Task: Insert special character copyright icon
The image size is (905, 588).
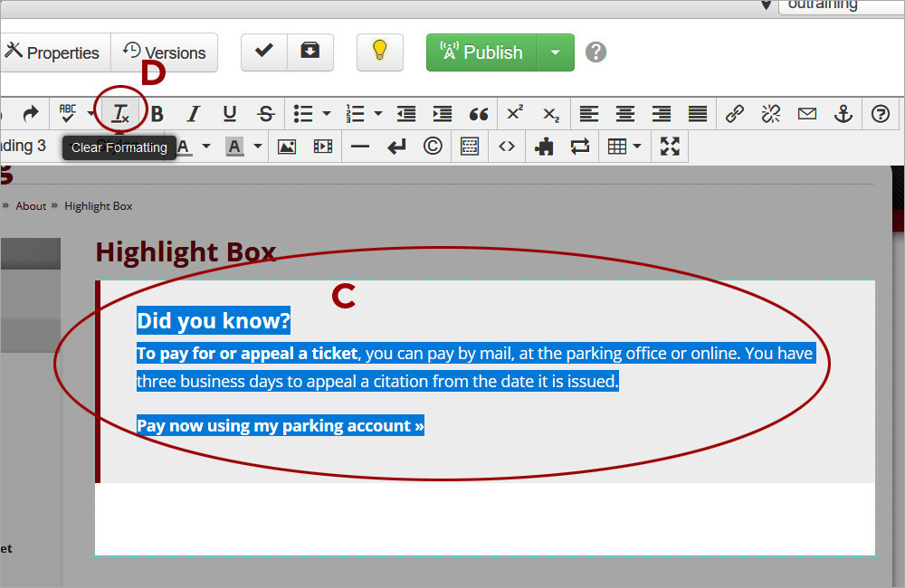Action: (433, 147)
